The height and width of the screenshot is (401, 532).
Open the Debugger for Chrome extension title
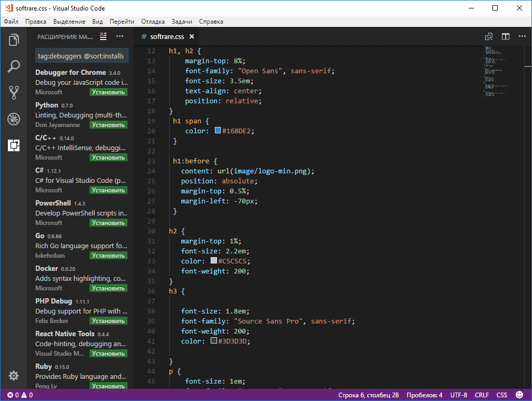point(71,72)
